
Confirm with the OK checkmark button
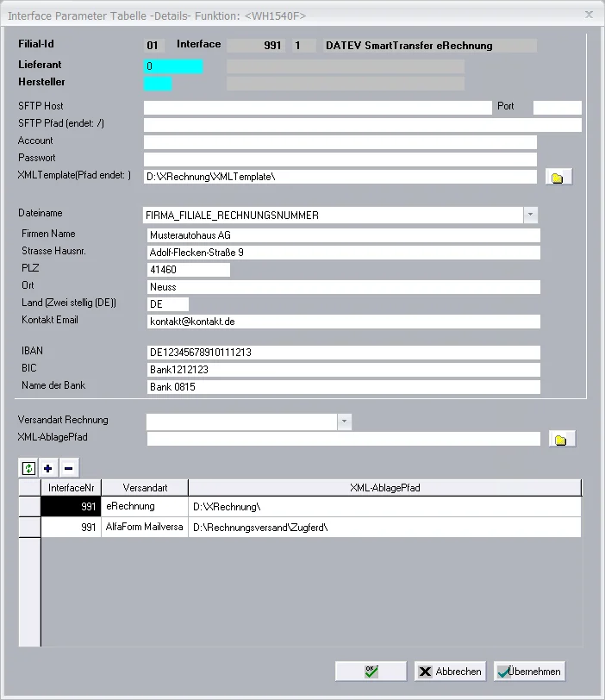[371, 672]
